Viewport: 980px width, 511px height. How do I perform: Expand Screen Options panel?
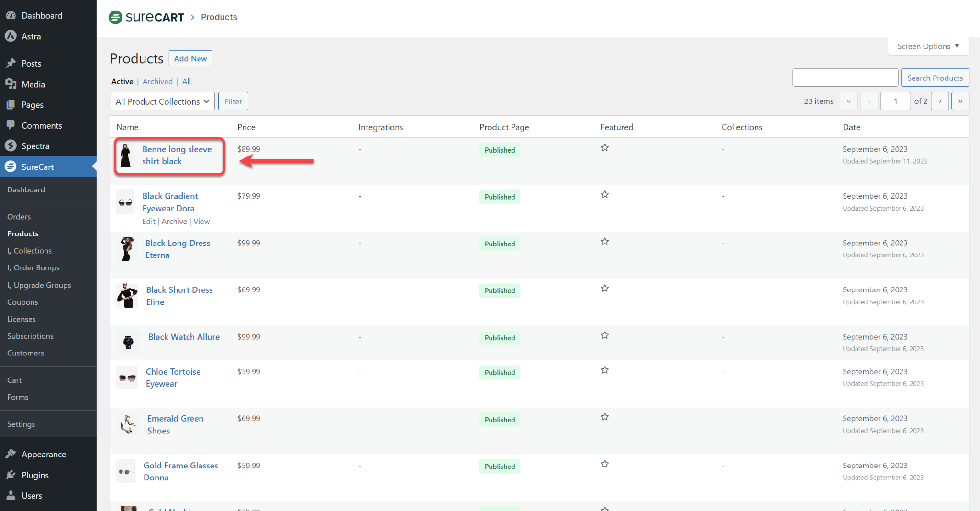pos(928,46)
